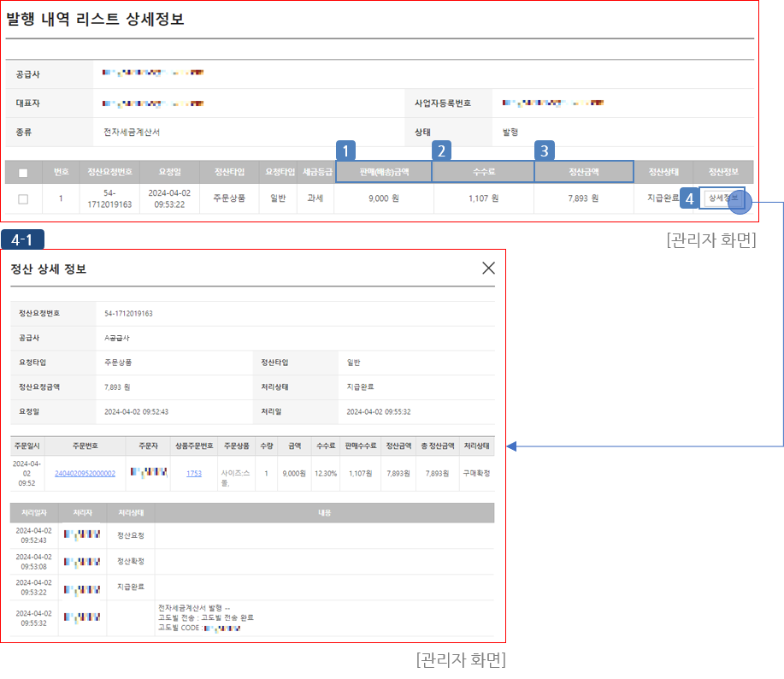Click the 요청일 column header
Screen dimensions: 784x679
[x=169, y=172]
